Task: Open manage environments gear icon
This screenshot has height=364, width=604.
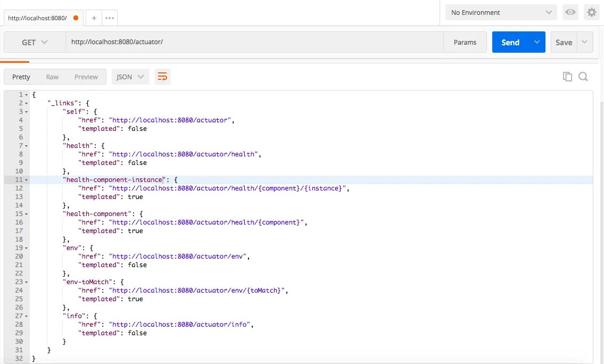Action: [592, 12]
